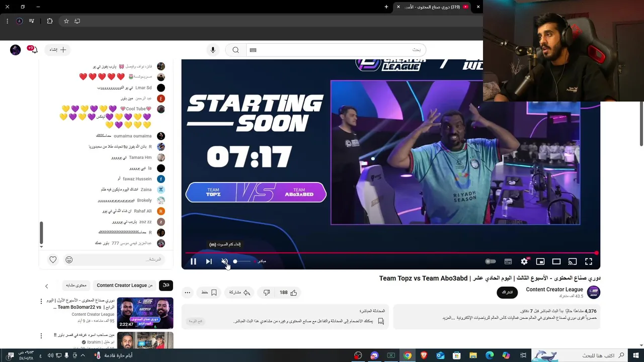Click the page vertical scrollbar
Image resolution: width=644 pixels, height=362 pixels.
pyautogui.click(x=641, y=123)
